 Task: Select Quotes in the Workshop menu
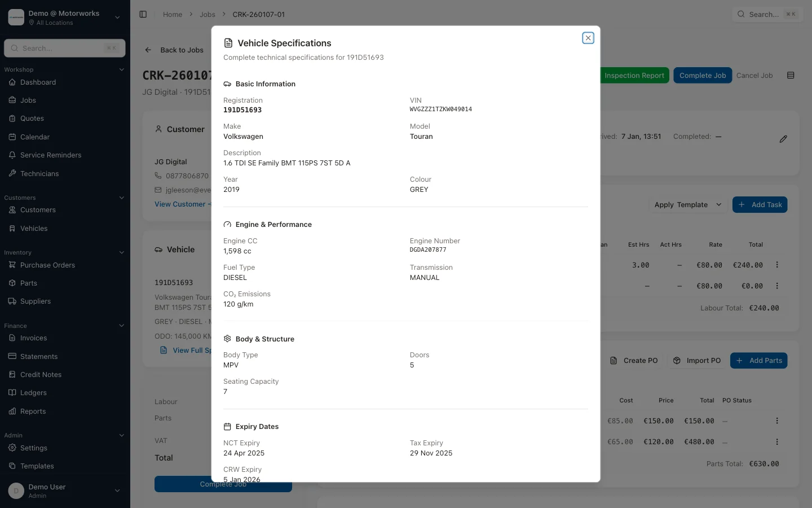coord(32,119)
